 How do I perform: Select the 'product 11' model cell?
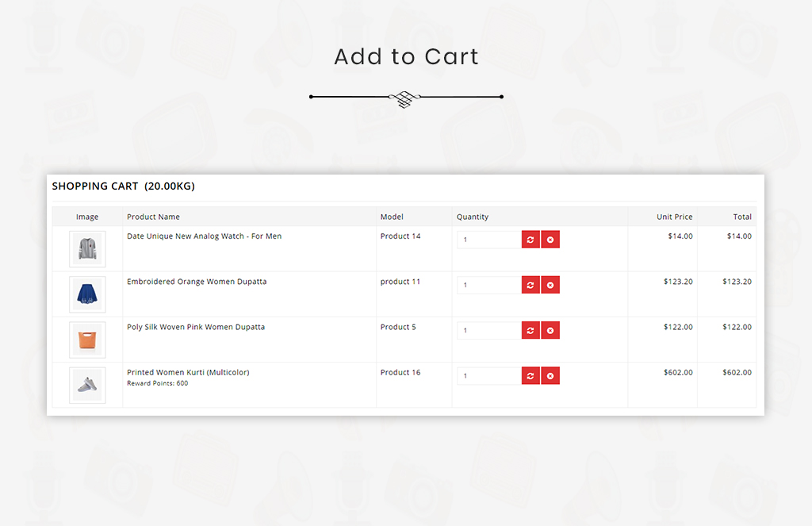400,282
